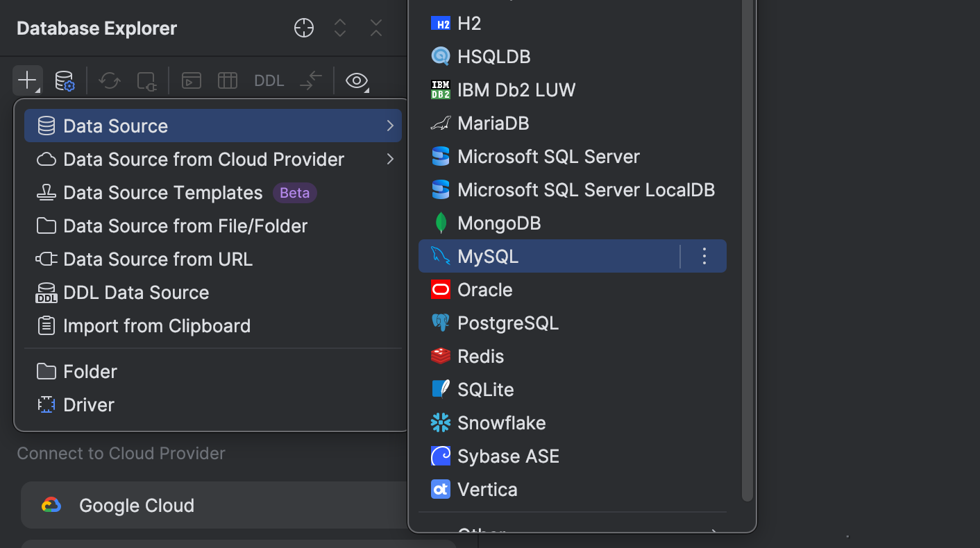Click the Refresh icon in toolbar
980x548 pixels.
110,80
